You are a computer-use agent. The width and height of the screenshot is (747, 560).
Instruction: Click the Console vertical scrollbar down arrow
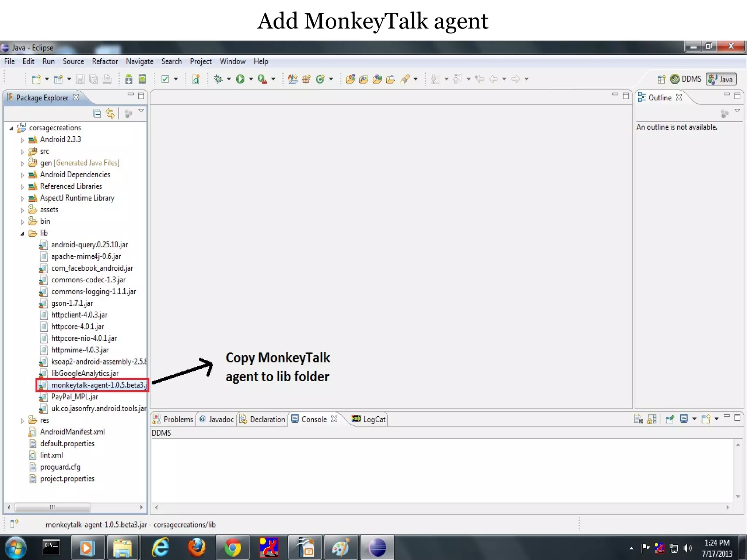coord(738,497)
